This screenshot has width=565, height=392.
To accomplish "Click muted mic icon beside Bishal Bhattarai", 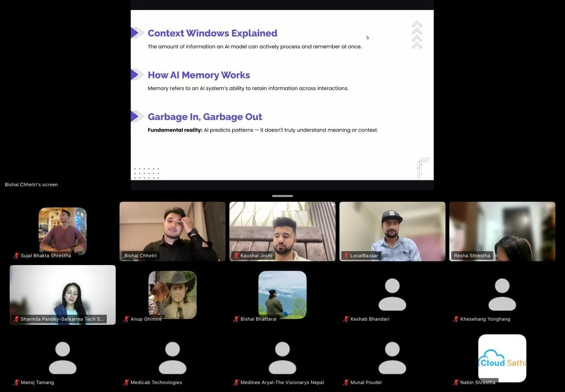I will 236,319.
